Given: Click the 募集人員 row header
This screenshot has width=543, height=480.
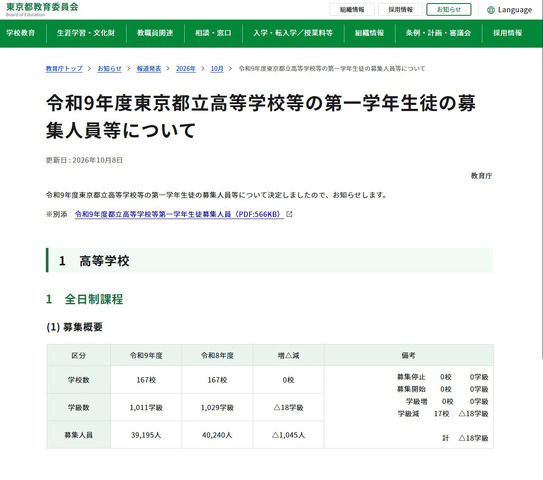Looking at the screenshot, I should (x=79, y=435).
